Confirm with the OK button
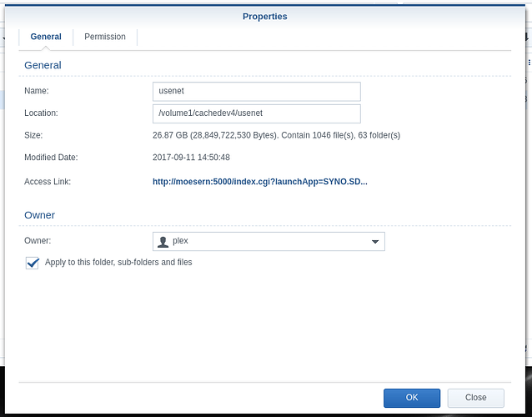Screen dimensions: 532x417 [412, 398]
